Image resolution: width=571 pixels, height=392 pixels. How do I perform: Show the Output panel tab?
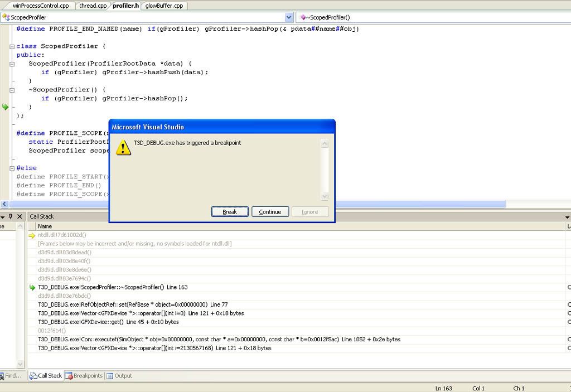click(119, 376)
